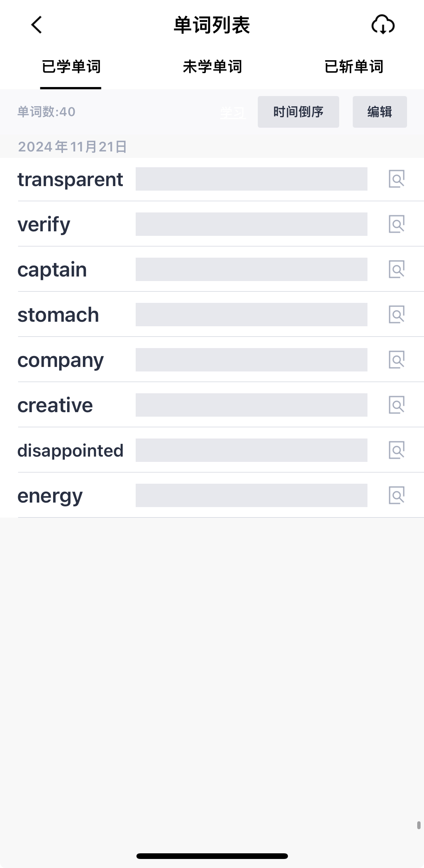The height and width of the screenshot is (868, 424).
Task: Switch to the 未学单词 tab
Action: click(212, 67)
